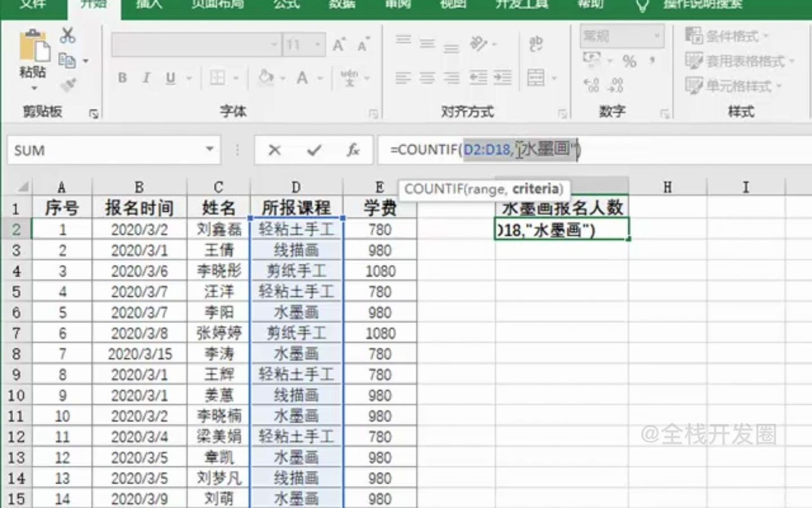Select column D header
Screen dimensions: 812x508
pyautogui.click(x=296, y=187)
